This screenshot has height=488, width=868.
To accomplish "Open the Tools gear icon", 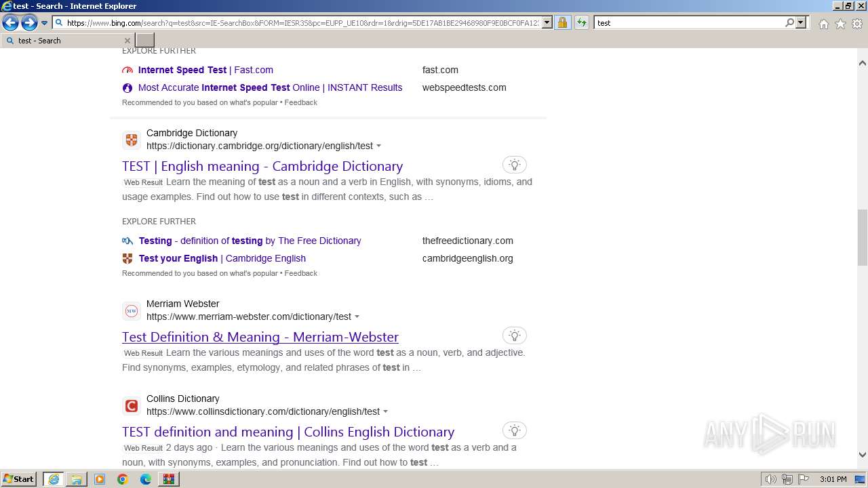I will click(857, 24).
